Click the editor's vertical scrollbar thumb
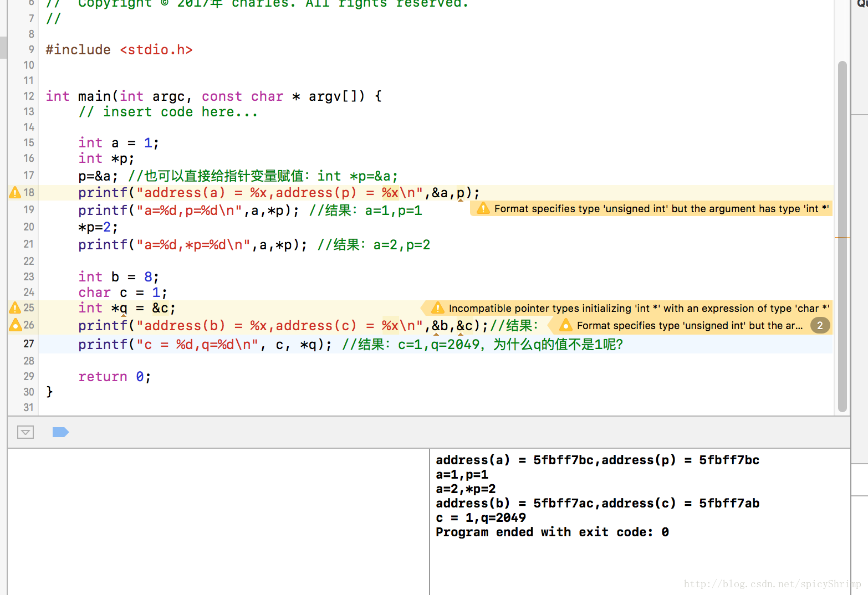Screen dimensions: 868x595 (x=843, y=237)
